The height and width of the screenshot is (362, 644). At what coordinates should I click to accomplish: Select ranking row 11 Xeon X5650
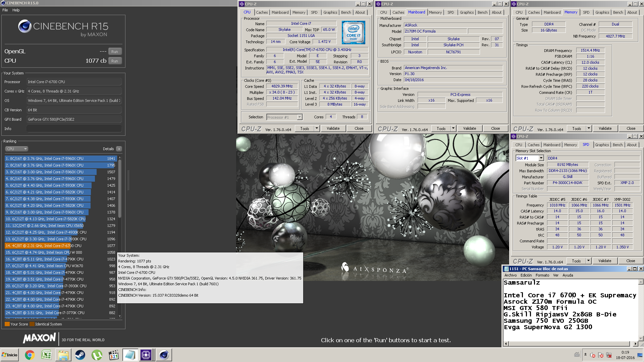click(x=61, y=226)
